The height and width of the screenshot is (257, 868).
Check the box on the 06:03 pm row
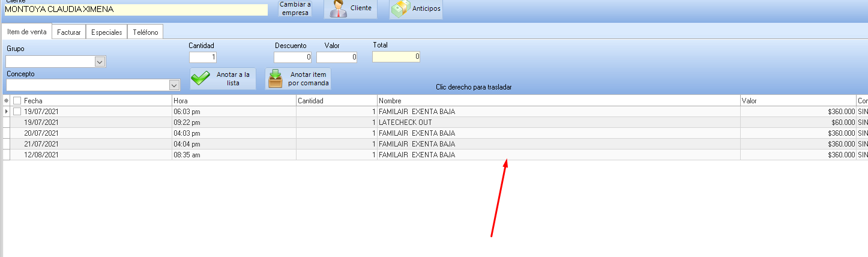[x=17, y=112]
